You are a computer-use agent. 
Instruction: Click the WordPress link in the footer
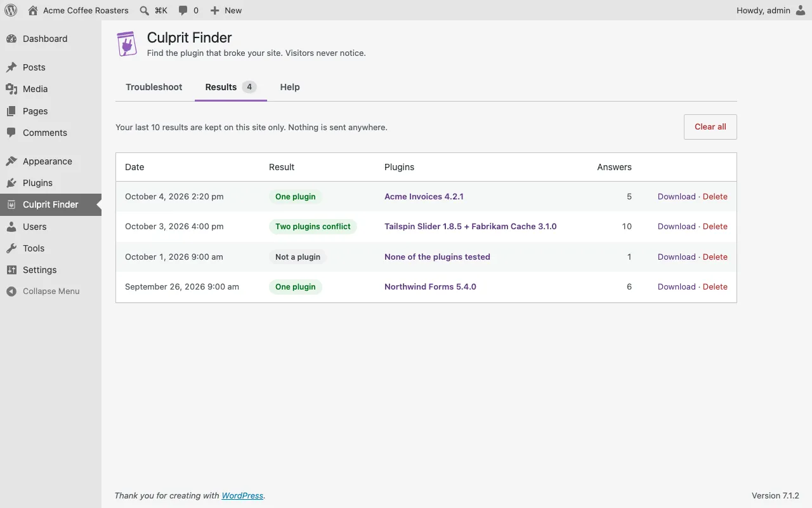[242, 495]
